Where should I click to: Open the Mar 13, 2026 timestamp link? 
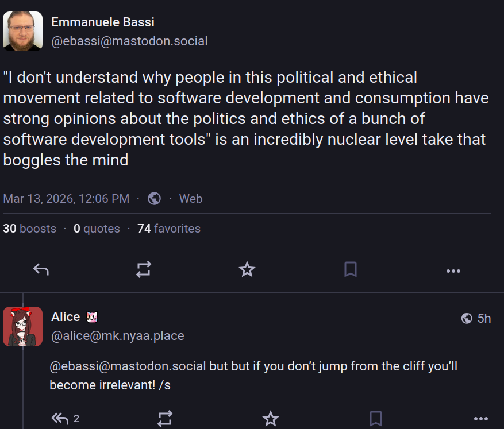[x=66, y=199]
